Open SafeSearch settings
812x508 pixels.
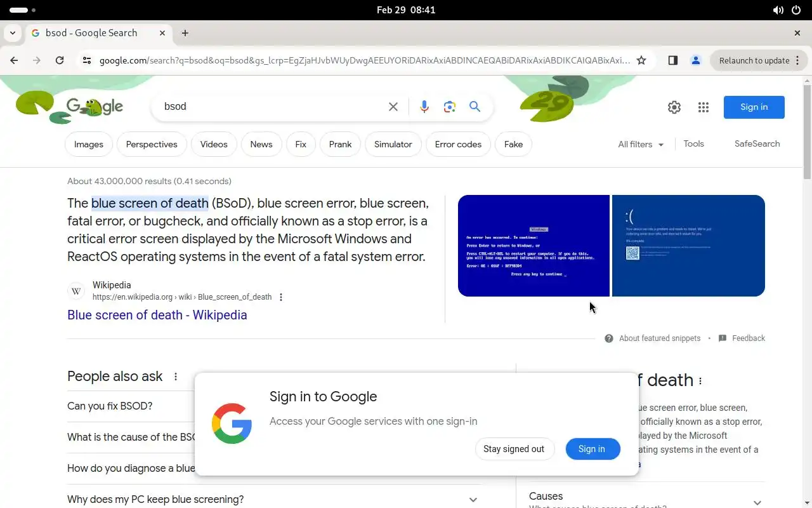pos(757,144)
